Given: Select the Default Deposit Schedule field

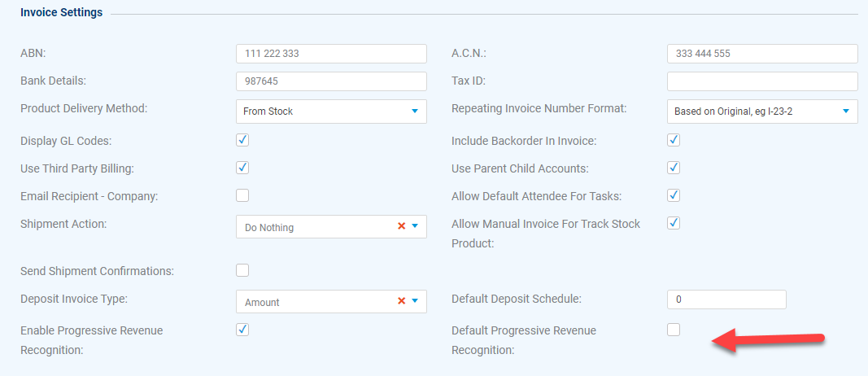Looking at the screenshot, I should [x=726, y=299].
